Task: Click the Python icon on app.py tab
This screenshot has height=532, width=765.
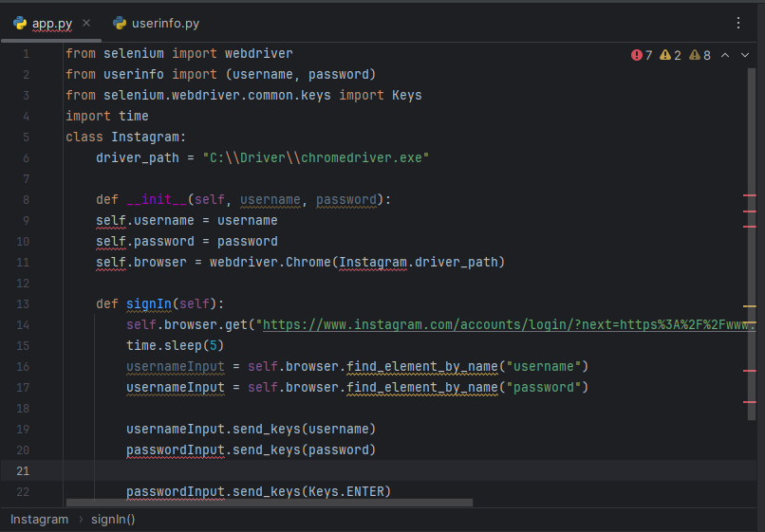Action: click(x=20, y=23)
